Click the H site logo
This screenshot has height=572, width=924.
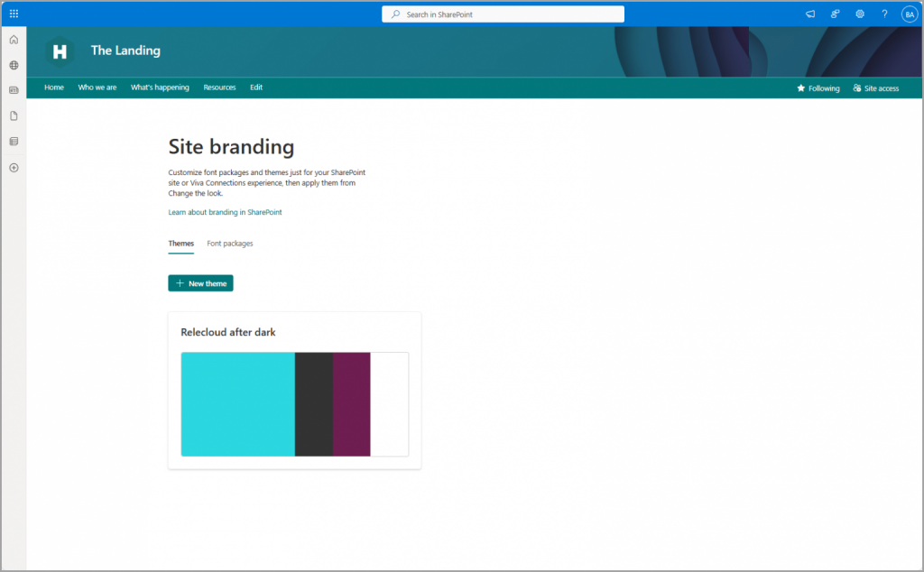coord(60,51)
